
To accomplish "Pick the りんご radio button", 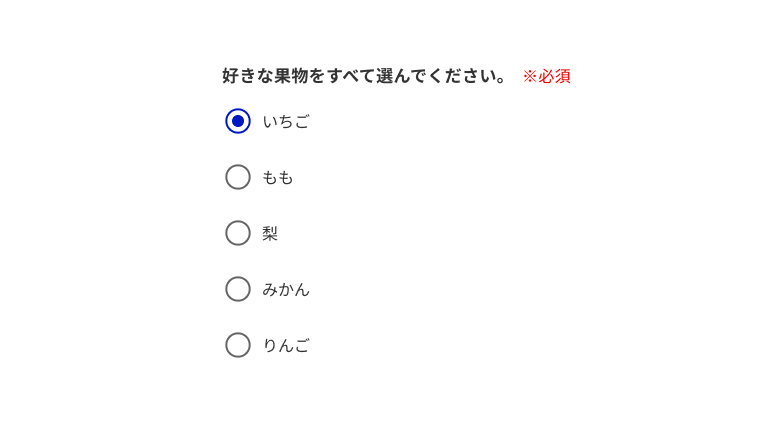I will click(238, 345).
